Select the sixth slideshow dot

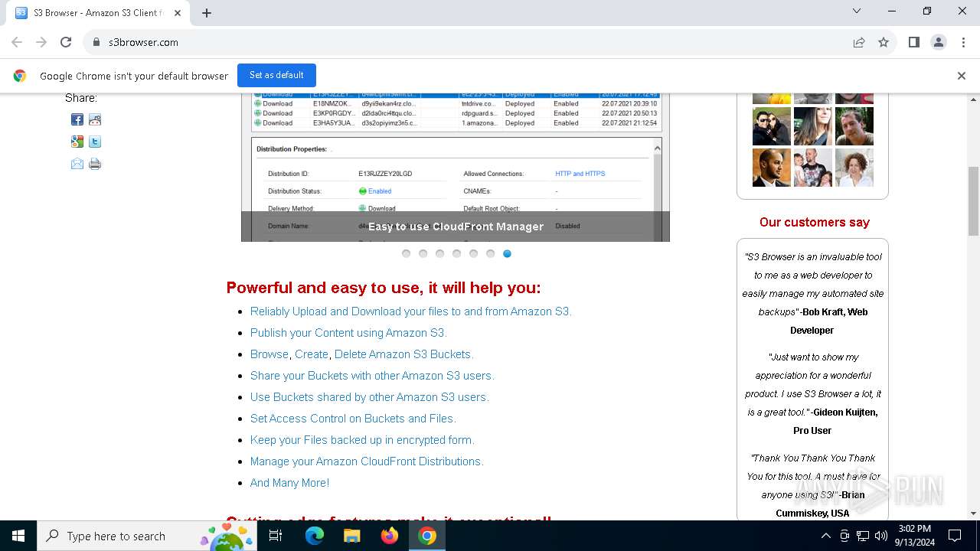tap(490, 253)
